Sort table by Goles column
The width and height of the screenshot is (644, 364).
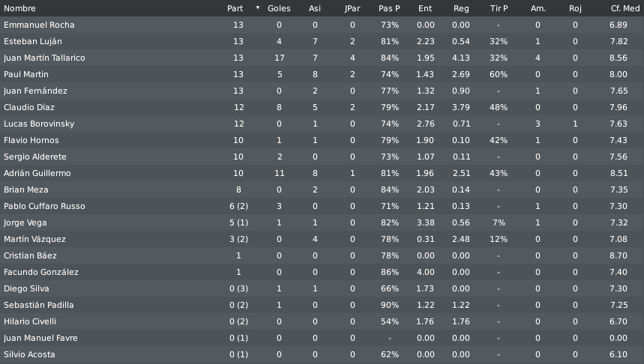click(x=279, y=8)
